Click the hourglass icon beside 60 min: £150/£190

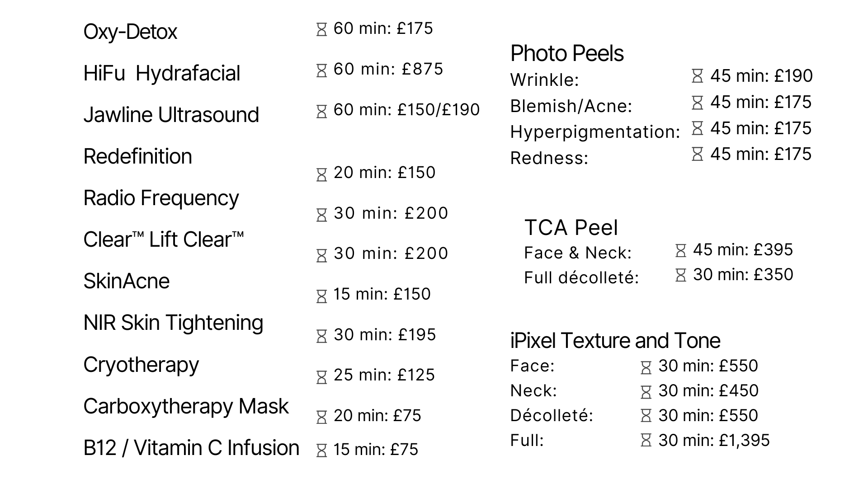point(321,112)
